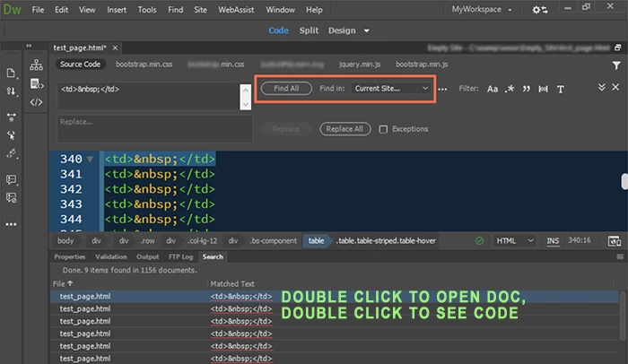Open the more tools ellipsis in left toolbar
The width and height of the screenshot is (628, 364).
tap(11, 224)
